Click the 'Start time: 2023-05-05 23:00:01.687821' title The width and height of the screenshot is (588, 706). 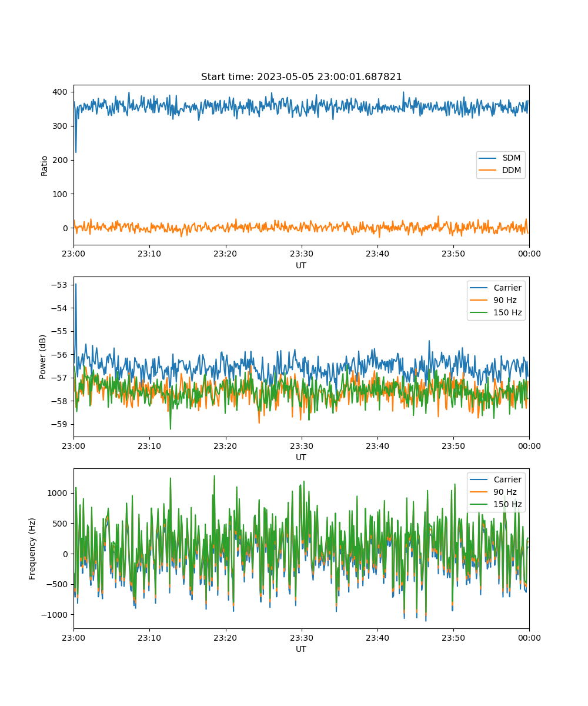pyautogui.click(x=301, y=77)
